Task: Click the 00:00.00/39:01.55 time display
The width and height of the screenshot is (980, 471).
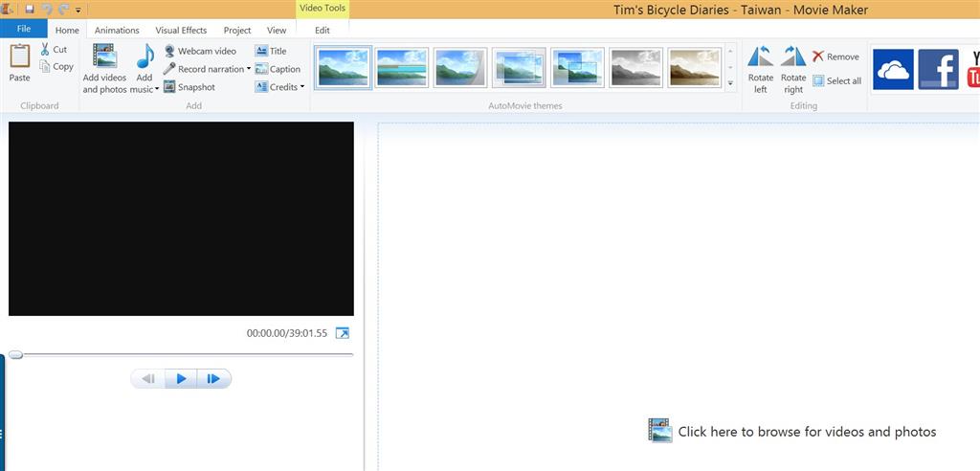Action: coord(287,333)
